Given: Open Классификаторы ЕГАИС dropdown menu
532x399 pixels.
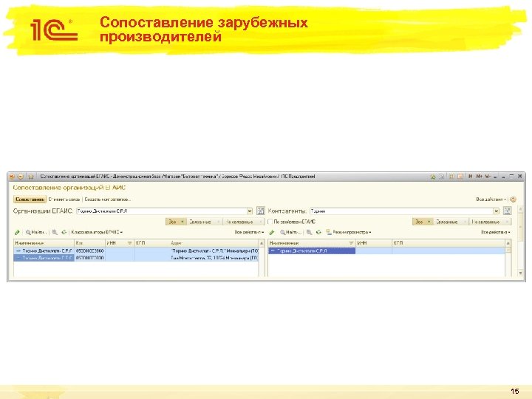Looking at the screenshot, I should click(x=97, y=233).
